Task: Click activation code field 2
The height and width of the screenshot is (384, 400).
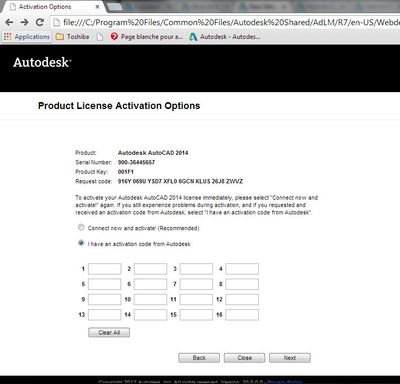Action: [x=150, y=269]
